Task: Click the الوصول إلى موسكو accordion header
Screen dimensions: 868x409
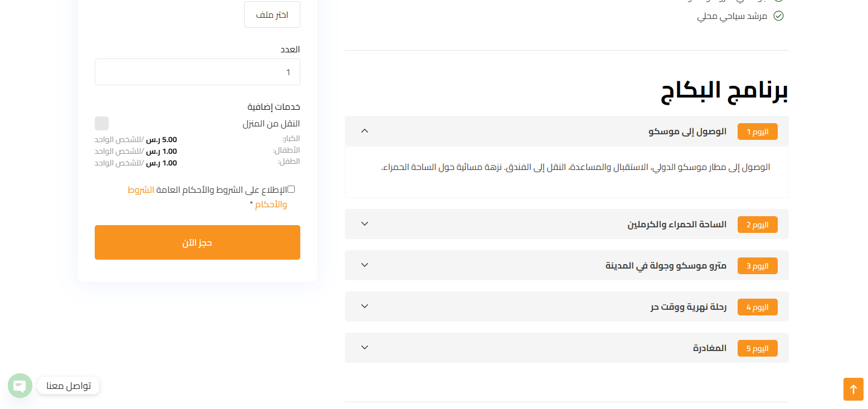Action: (567, 131)
